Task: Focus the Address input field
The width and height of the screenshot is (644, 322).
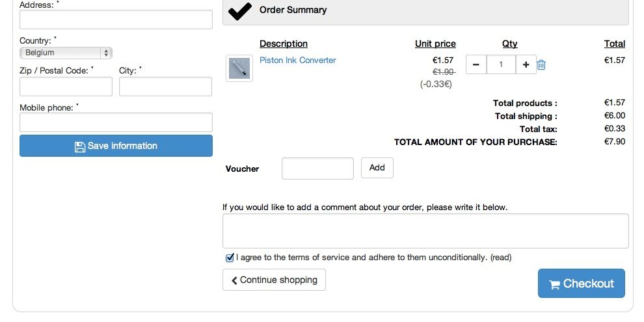Action: 116,20
